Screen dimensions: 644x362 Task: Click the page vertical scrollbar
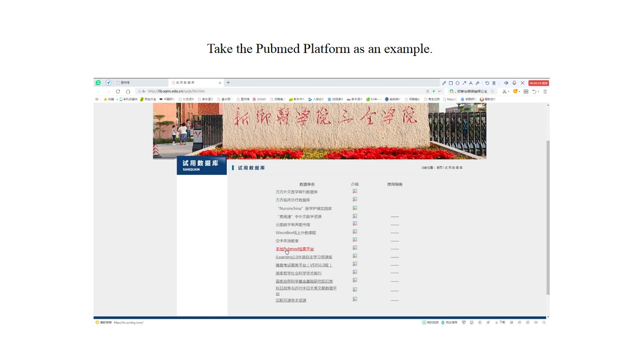[x=548, y=216]
